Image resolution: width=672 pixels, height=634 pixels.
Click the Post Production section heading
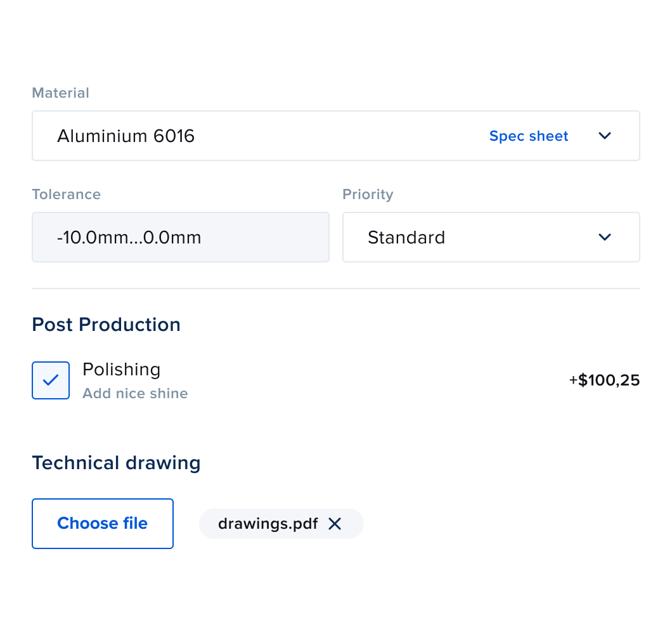point(106,325)
